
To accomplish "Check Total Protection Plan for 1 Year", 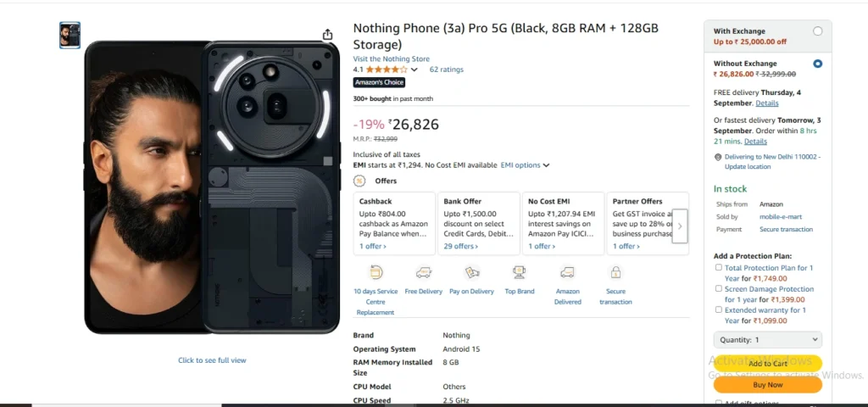I will 719,268.
